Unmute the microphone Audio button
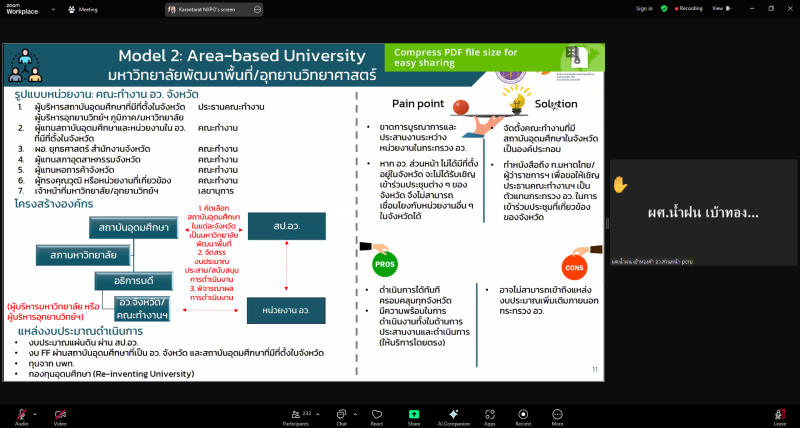The height and width of the screenshot is (428, 800). (x=21, y=414)
